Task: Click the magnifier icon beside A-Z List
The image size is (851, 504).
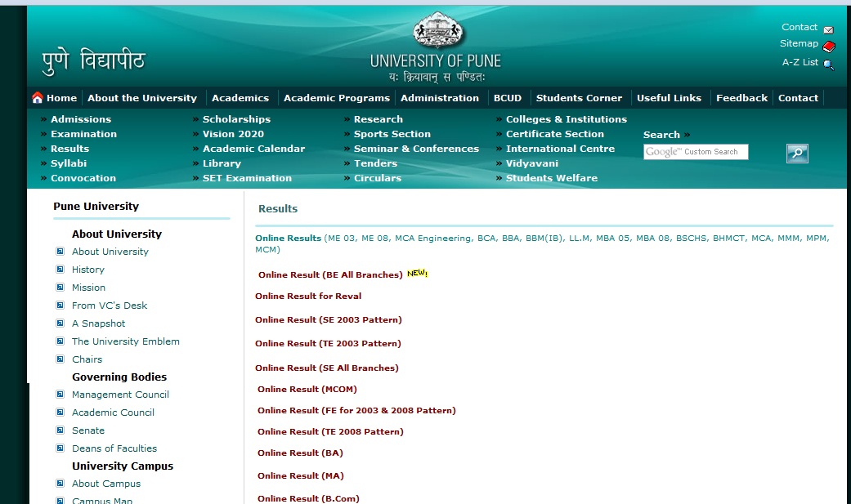Action: pyautogui.click(x=829, y=63)
